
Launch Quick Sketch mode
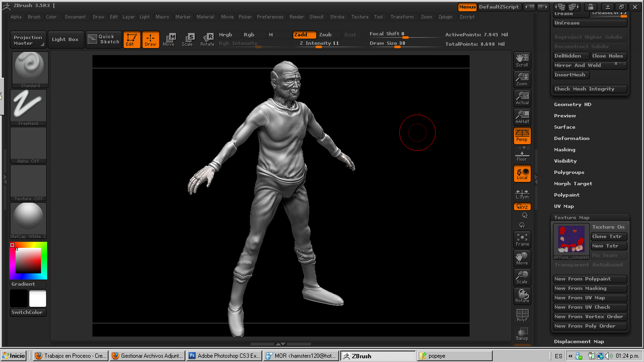click(103, 40)
